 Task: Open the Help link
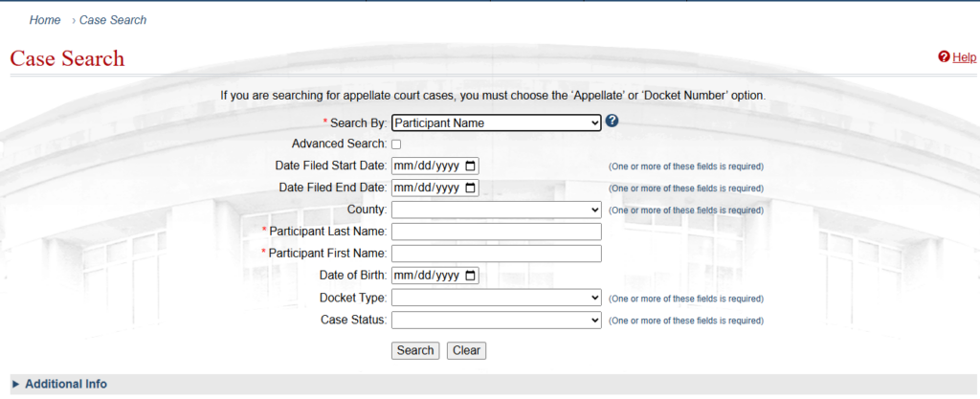(x=964, y=57)
